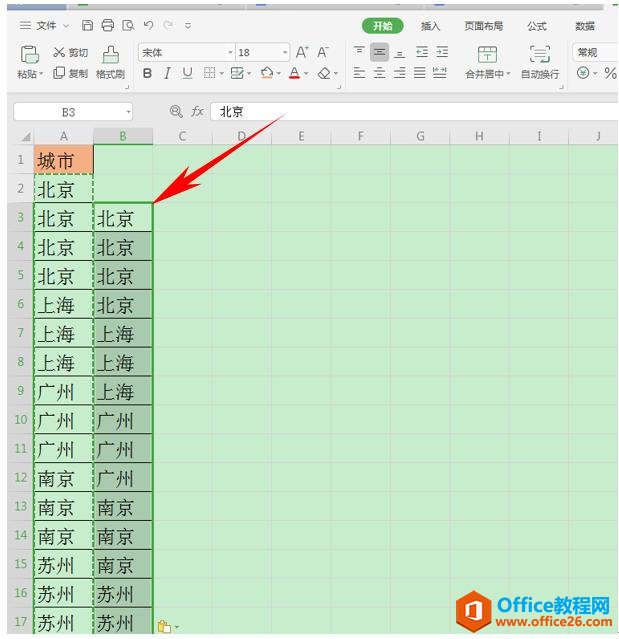Screen dimensions: 619x639
Task: Cut selection with 剪切 scissors
Action: tap(70, 52)
